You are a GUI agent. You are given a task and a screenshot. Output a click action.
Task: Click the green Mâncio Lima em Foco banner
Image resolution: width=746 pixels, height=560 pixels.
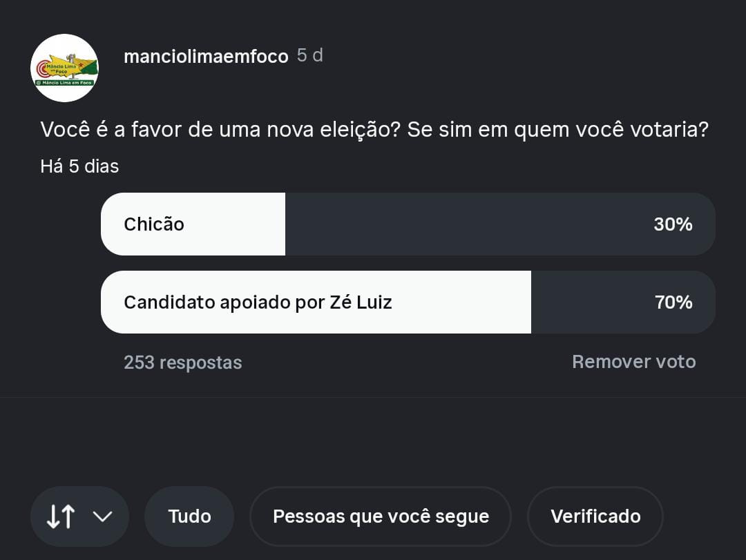[64, 83]
